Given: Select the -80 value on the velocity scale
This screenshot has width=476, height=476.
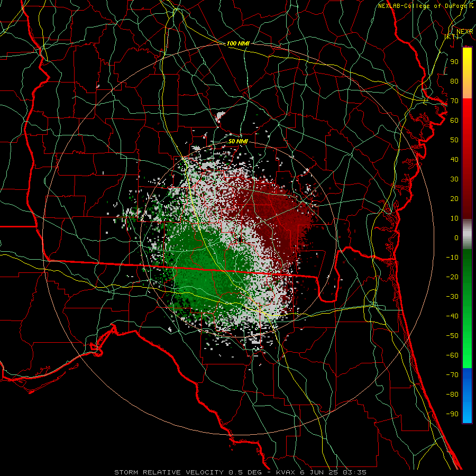Looking at the screenshot, I should pos(452,395).
